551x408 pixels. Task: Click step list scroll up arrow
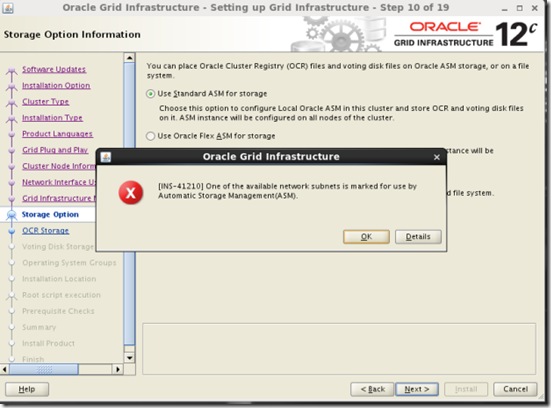click(x=130, y=58)
